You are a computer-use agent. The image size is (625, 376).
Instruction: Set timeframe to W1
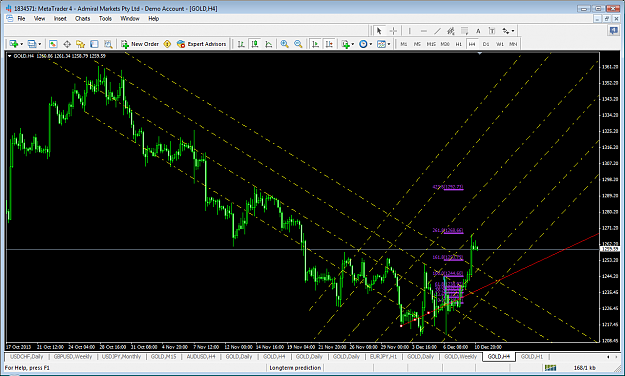point(500,44)
